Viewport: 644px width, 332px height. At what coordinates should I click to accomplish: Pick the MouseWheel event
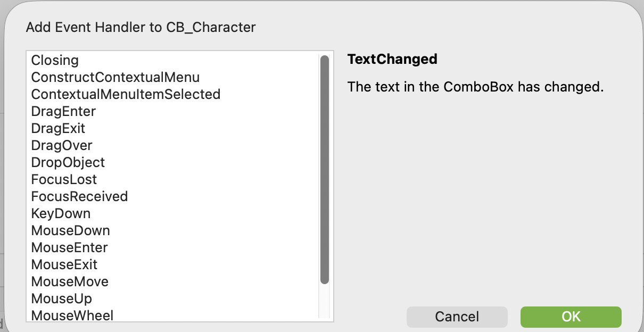pos(72,316)
